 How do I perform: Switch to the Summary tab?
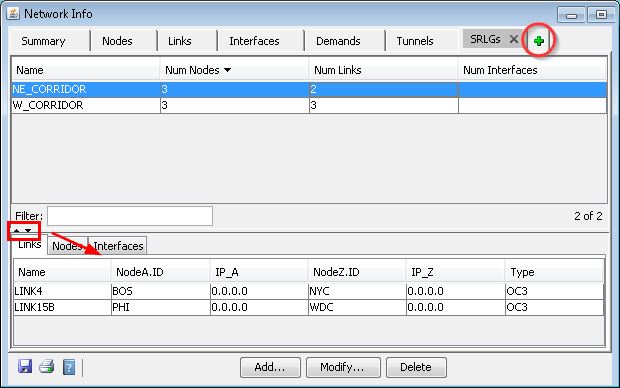pos(43,41)
